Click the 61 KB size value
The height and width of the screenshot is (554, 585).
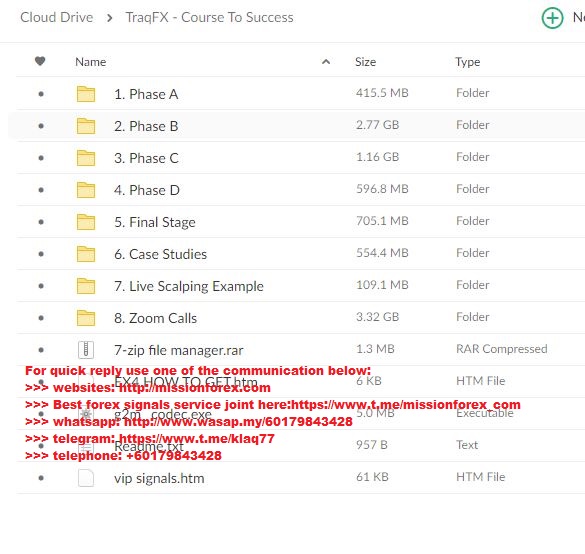tap(372, 477)
